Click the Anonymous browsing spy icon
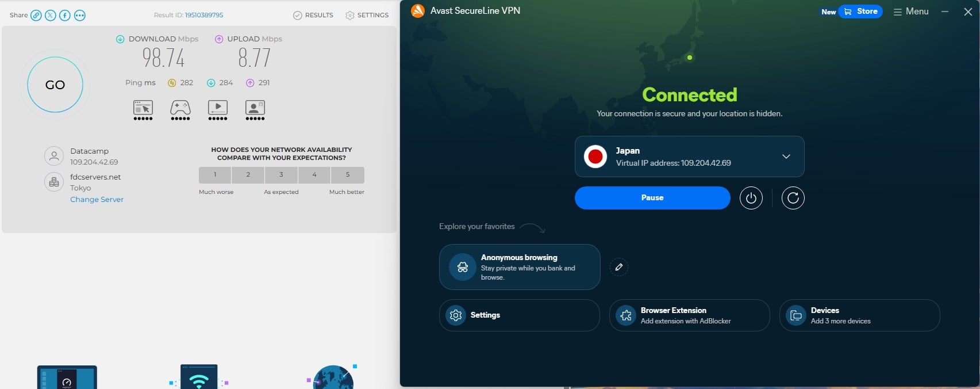This screenshot has width=980, height=389. [463, 267]
